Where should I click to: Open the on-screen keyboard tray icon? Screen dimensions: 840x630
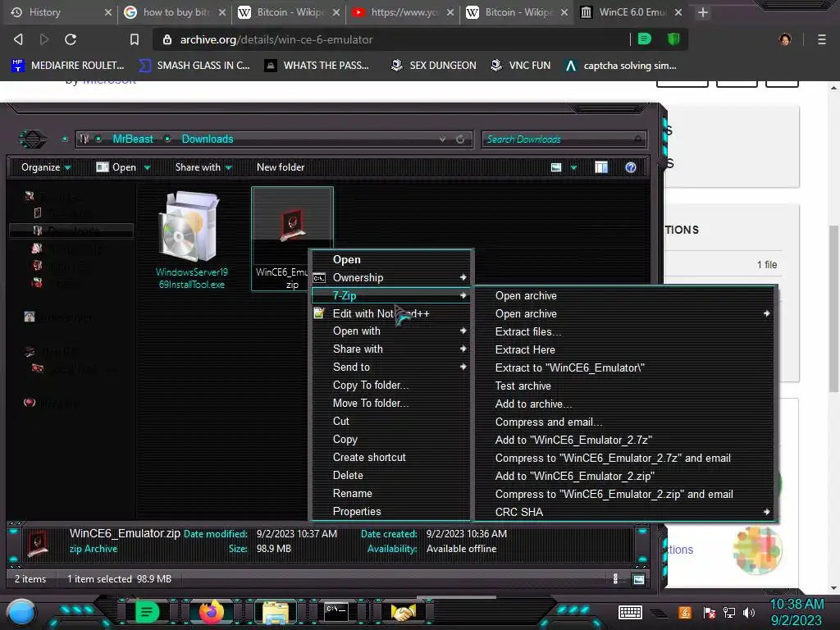pos(630,612)
